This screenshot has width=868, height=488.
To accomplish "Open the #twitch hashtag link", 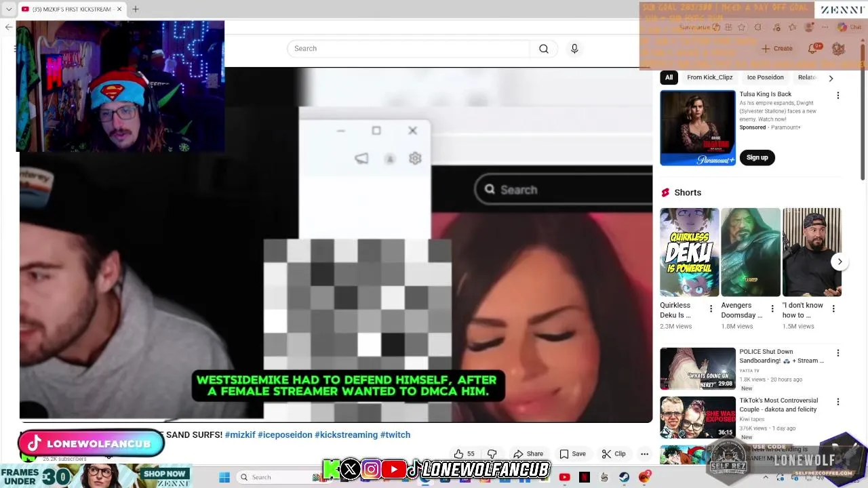I will 395,435.
